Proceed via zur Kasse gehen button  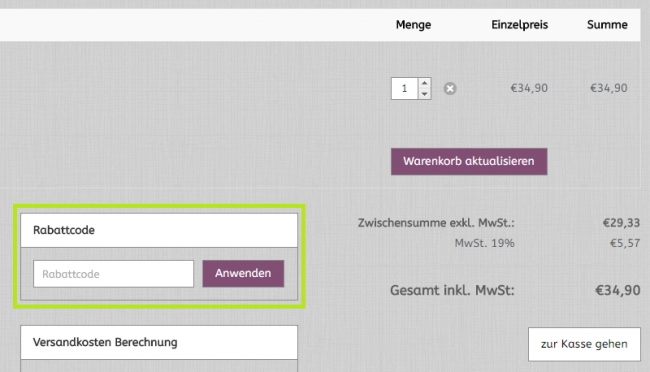(x=584, y=344)
